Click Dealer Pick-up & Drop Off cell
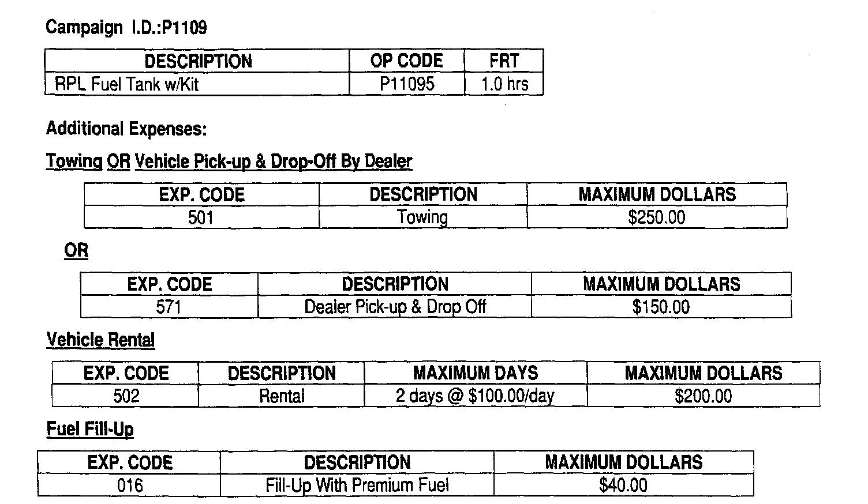 tap(395, 307)
